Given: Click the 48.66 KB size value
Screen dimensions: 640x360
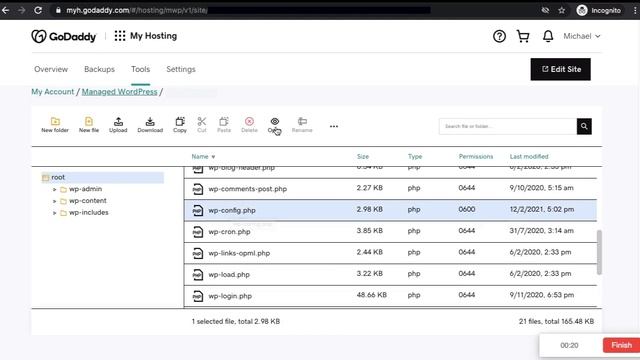Looking at the screenshot, I should tap(371, 295).
